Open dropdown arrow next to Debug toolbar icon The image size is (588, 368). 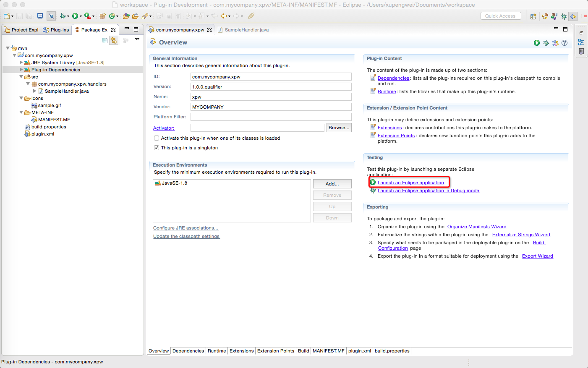pos(68,16)
